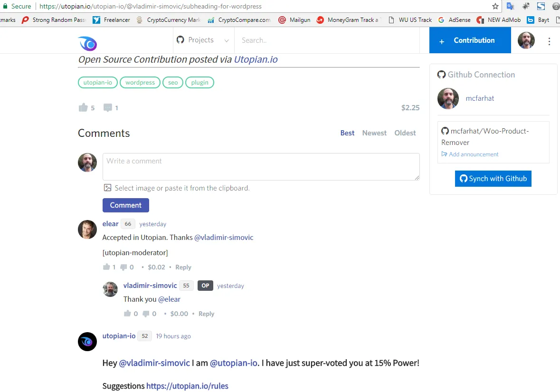
Task: Click the Utopian logo in header
Action: click(87, 44)
